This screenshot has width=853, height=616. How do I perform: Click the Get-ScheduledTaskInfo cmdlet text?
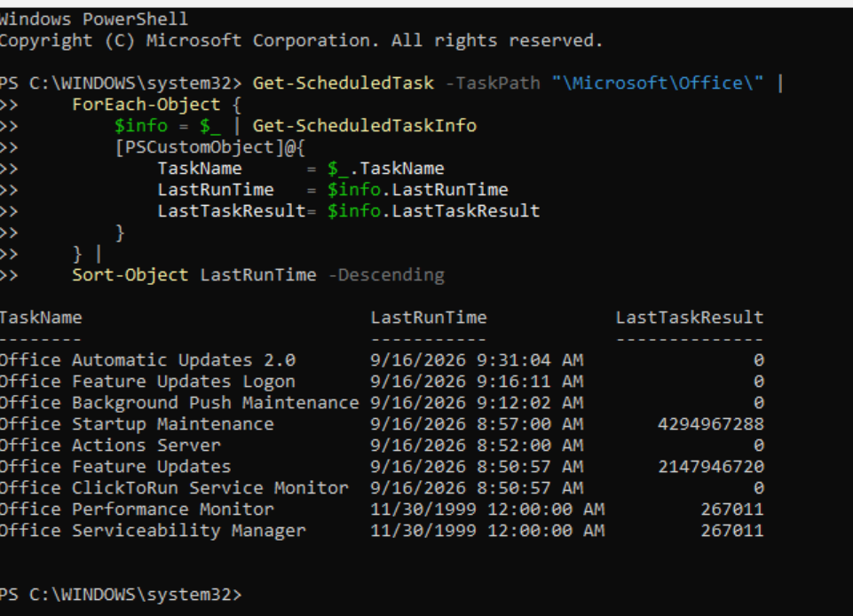(x=365, y=126)
